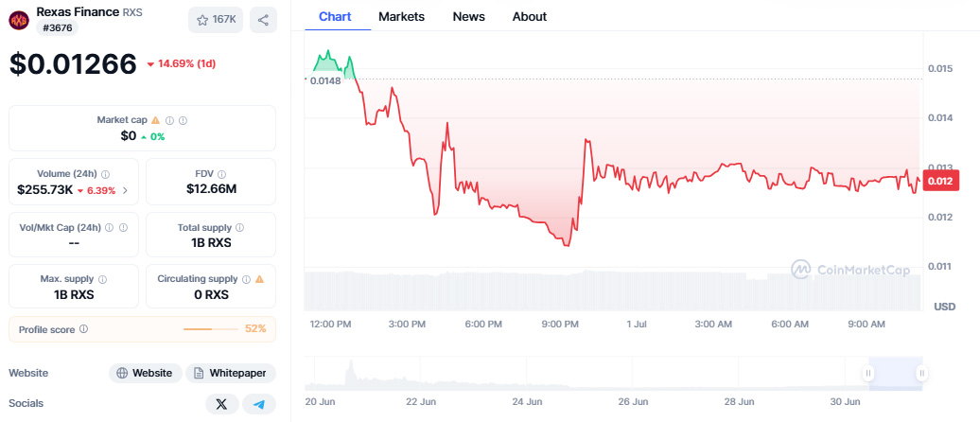980x422 pixels.
Task: Click the Profile score info icon
Action: click(84, 329)
